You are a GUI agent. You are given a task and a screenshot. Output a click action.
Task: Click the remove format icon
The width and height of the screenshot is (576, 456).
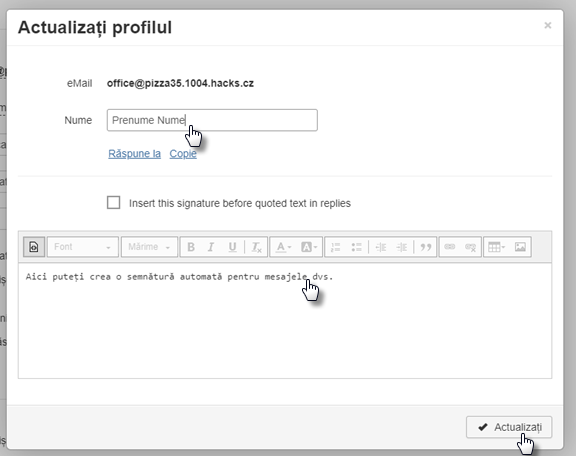pyautogui.click(x=256, y=247)
